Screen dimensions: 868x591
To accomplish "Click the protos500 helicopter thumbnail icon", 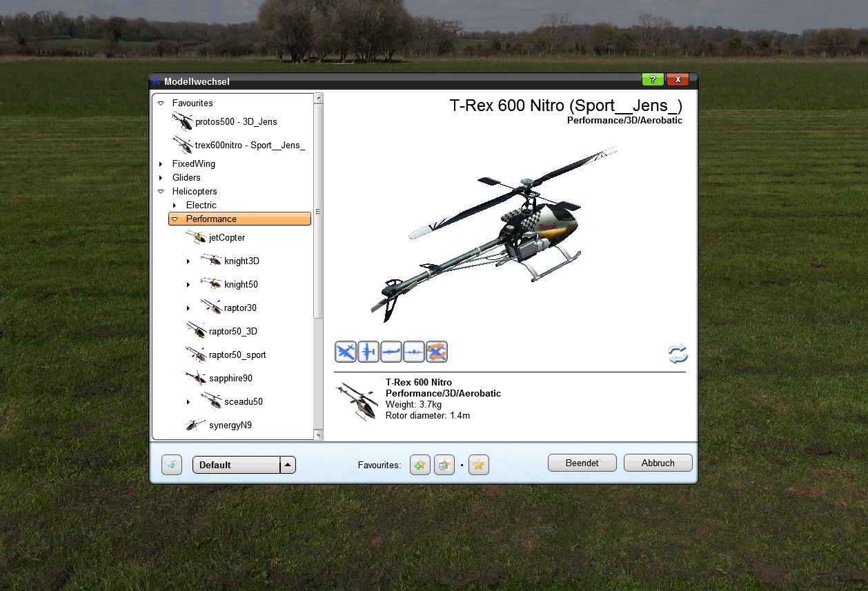I will pyautogui.click(x=183, y=122).
